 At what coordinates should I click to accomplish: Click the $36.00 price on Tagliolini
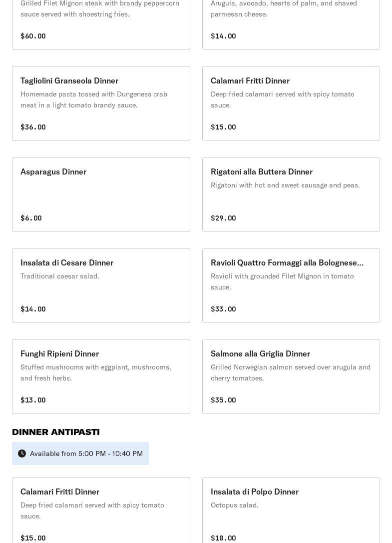(33, 127)
